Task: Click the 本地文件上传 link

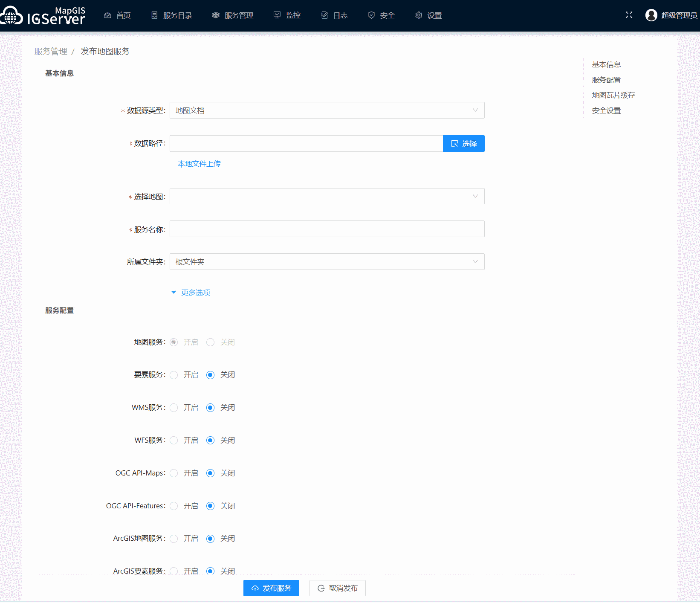Action: [199, 164]
